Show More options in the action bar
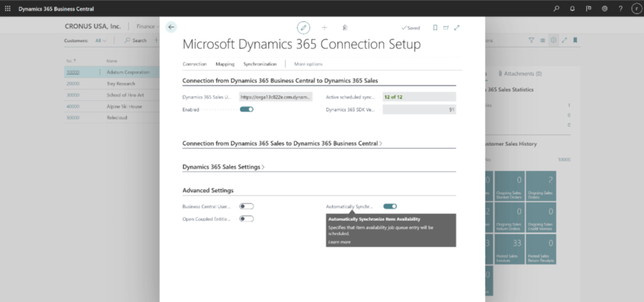644x302 pixels. coord(308,64)
